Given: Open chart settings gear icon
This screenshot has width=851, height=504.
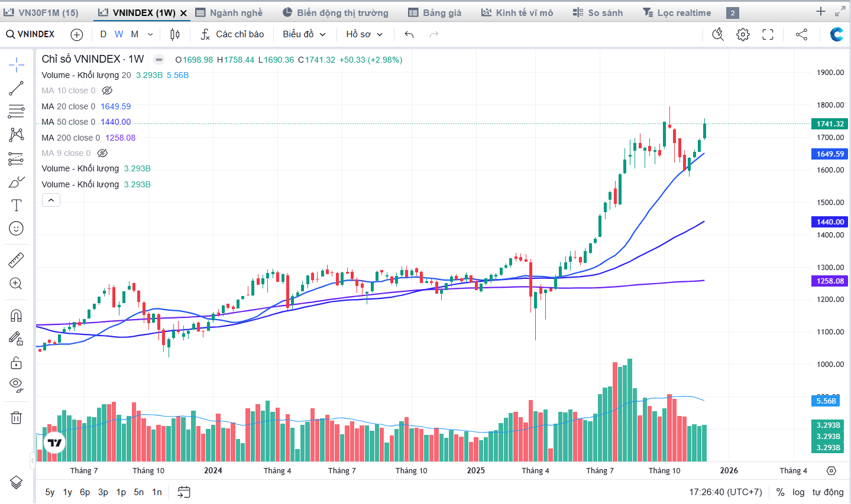Looking at the screenshot, I should pos(743,34).
